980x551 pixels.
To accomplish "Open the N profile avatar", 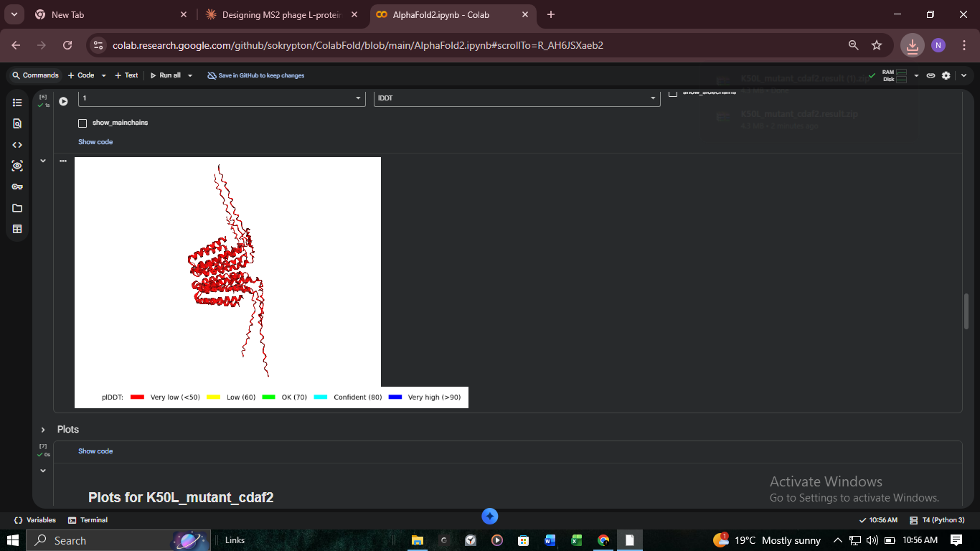I will click(938, 45).
